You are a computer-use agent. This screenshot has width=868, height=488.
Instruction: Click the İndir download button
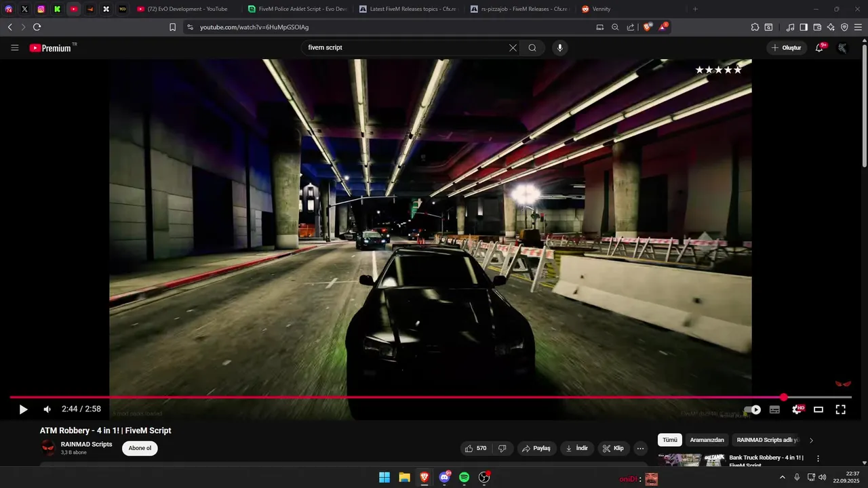pos(577,448)
